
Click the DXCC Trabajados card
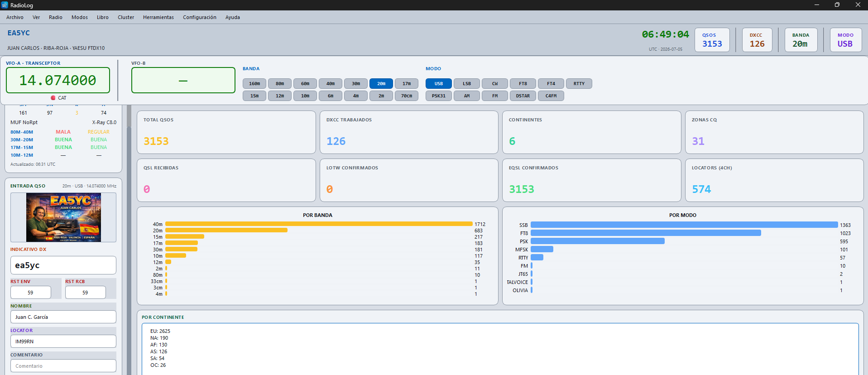pos(409,132)
